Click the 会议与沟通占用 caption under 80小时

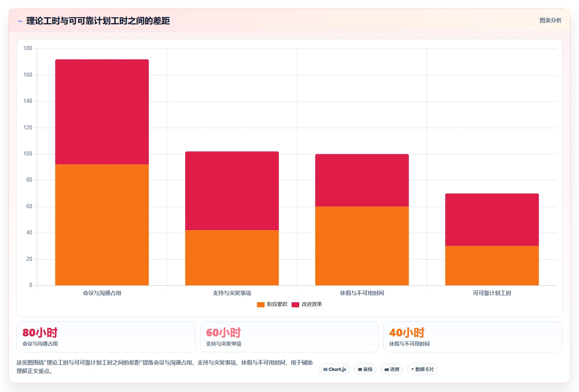[40, 344]
